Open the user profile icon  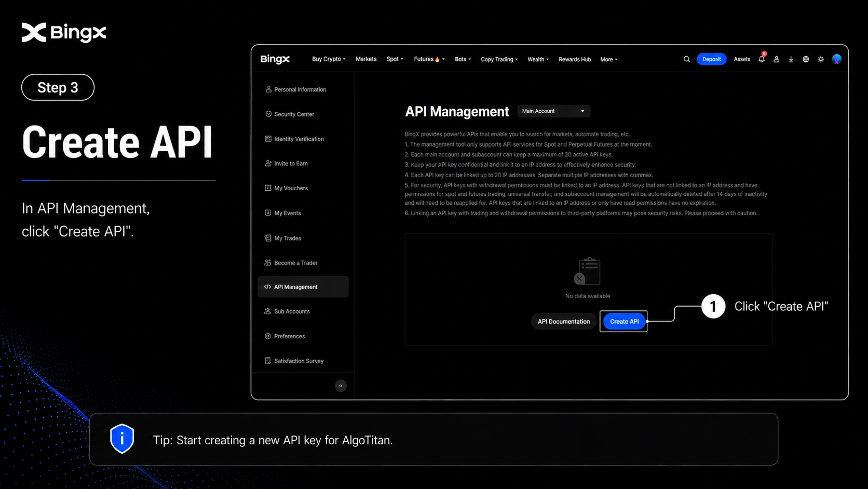pyautogui.click(x=776, y=59)
